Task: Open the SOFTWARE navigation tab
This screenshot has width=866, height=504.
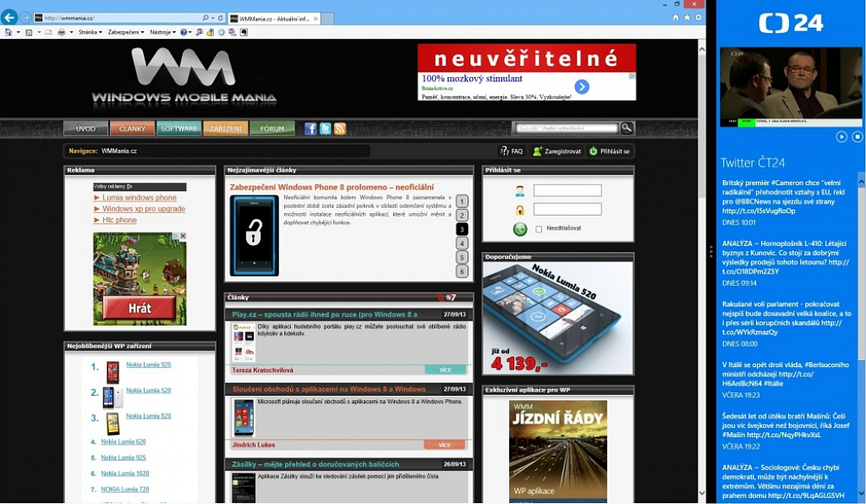Action: click(x=179, y=129)
